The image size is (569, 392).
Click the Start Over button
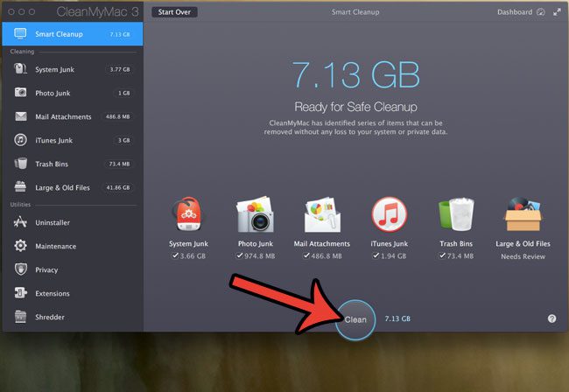(x=174, y=12)
